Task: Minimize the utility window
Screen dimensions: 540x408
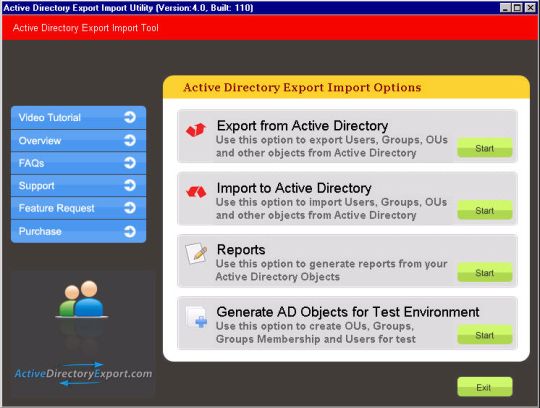Action: 505,8
